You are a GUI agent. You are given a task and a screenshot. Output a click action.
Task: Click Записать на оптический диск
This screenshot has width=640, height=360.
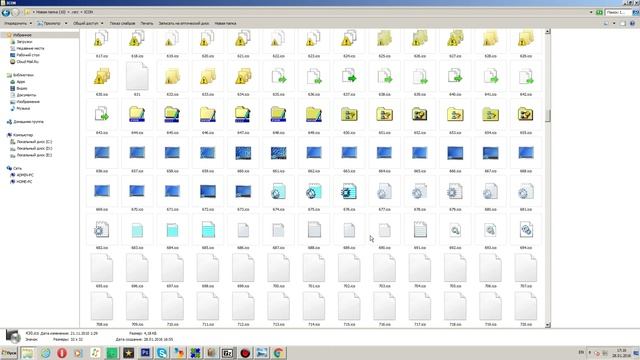point(184,23)
